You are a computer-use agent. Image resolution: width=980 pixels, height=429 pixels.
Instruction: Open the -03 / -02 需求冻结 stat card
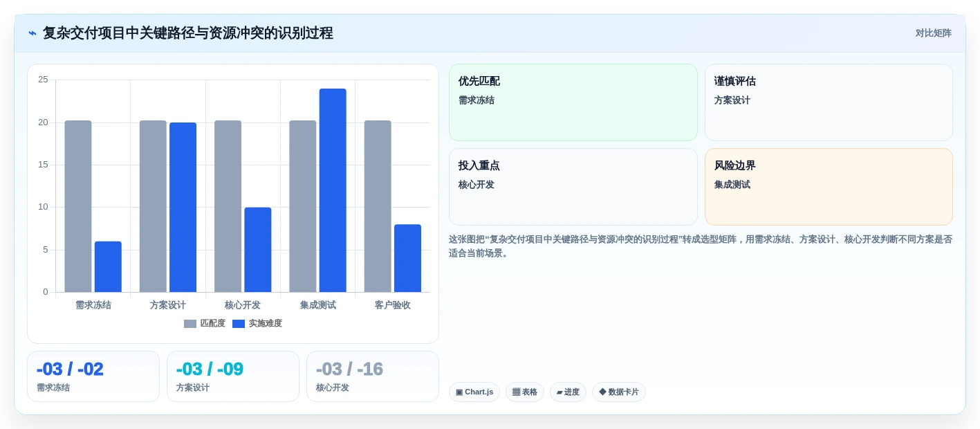(x=93, y=376)
